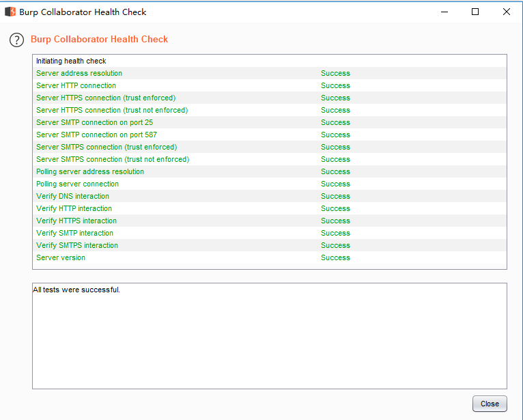Screen dimensions: 523x420
Task: Select 'Server SMTP connection on port 25'
Action: tap(270, 122)
